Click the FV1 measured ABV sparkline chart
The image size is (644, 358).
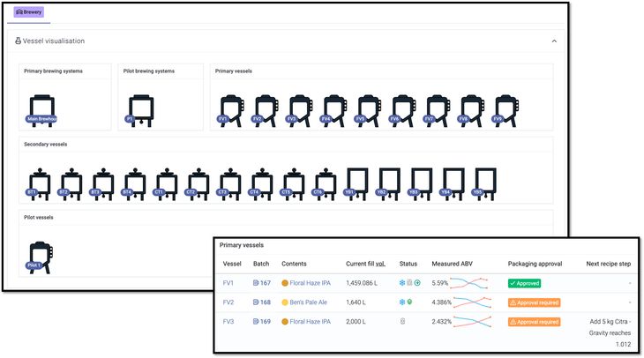click(472, 283)
